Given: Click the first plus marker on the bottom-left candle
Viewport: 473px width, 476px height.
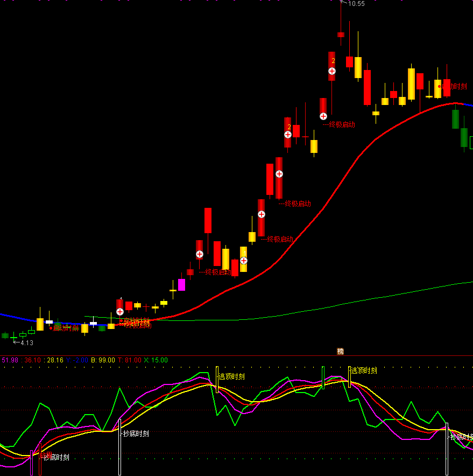Looking at the screenshot, I should tap(120, 311).
